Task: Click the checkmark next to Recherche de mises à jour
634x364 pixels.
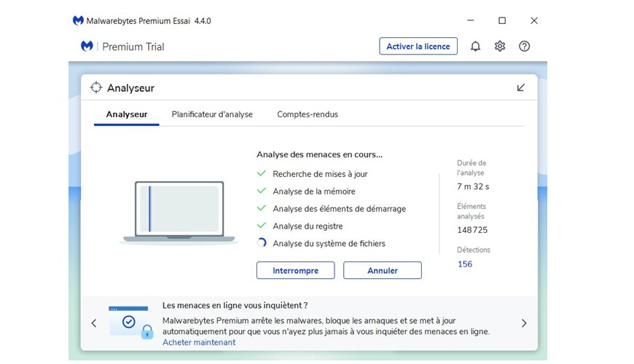Action: (x=262, y=173)
